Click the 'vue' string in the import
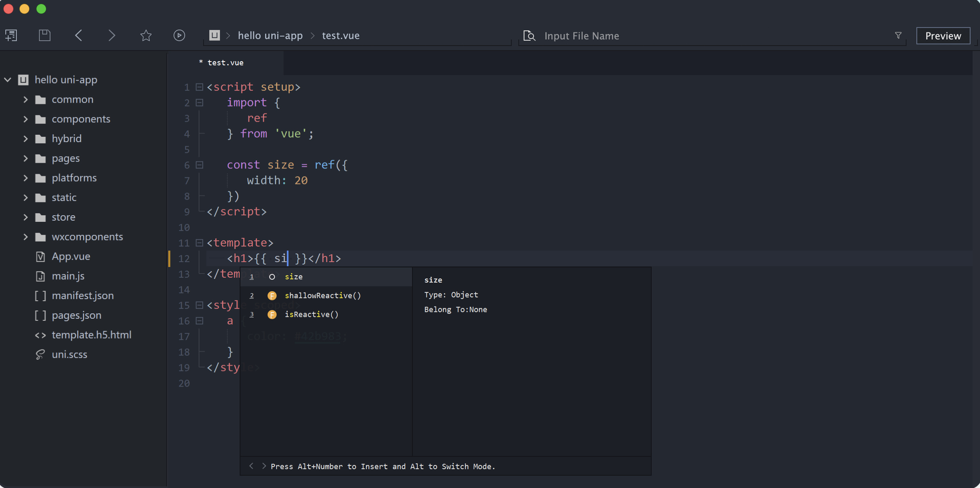This screenshot has width=980, height=488. tap(291, 134)
